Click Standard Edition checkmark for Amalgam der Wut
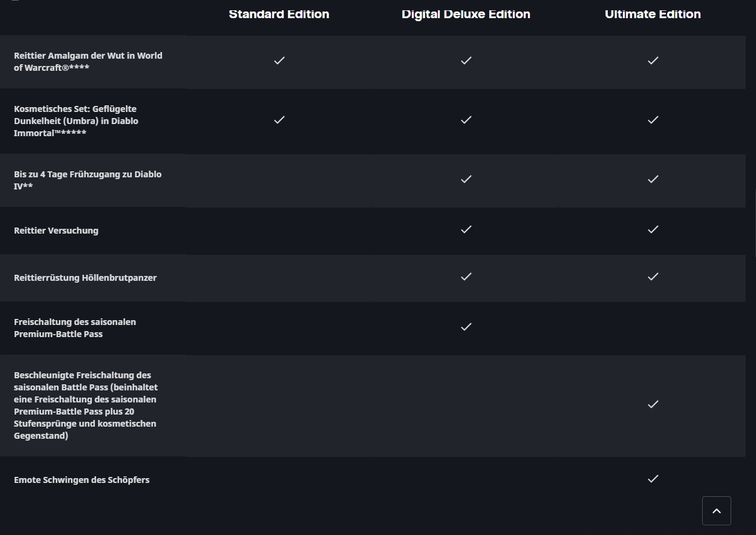This screenshot has width=756, height=535. coord(279,61)
